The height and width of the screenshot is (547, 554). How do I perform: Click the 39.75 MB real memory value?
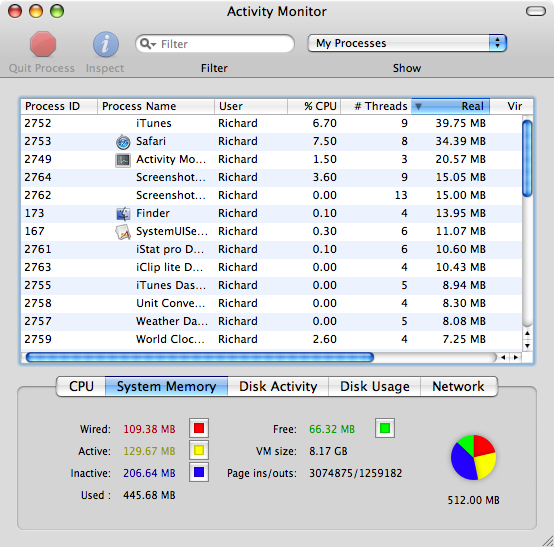(x=460, y=123)
